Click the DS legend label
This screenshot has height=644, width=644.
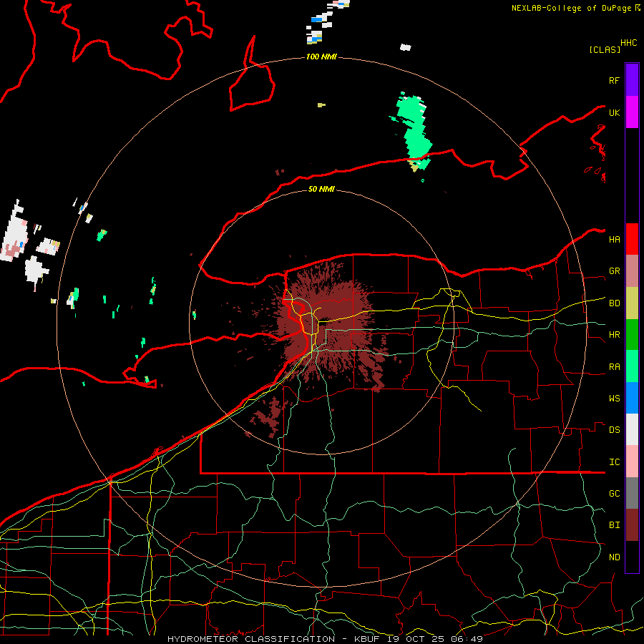click(x=614, y=430)
